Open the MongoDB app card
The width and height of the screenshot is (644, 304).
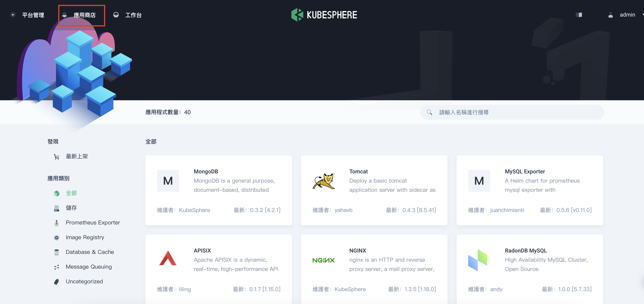pyautogui.click(x=218, y=190)
